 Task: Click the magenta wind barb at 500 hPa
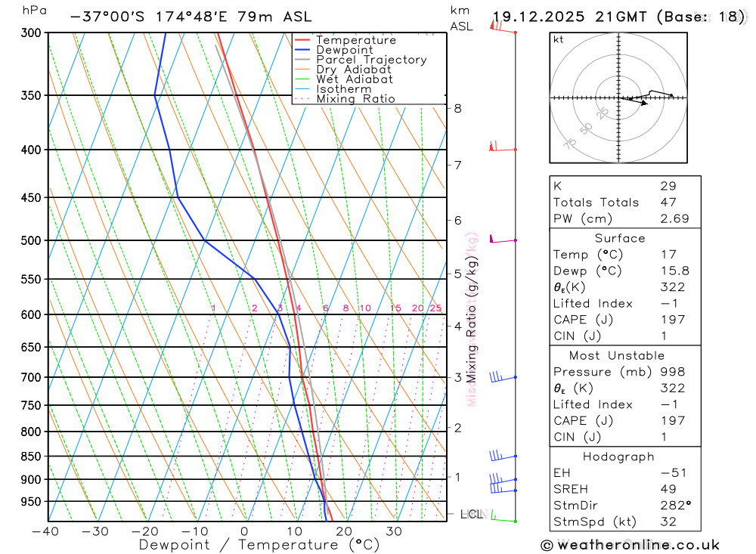pyautogui.click(x=503, y=239)
